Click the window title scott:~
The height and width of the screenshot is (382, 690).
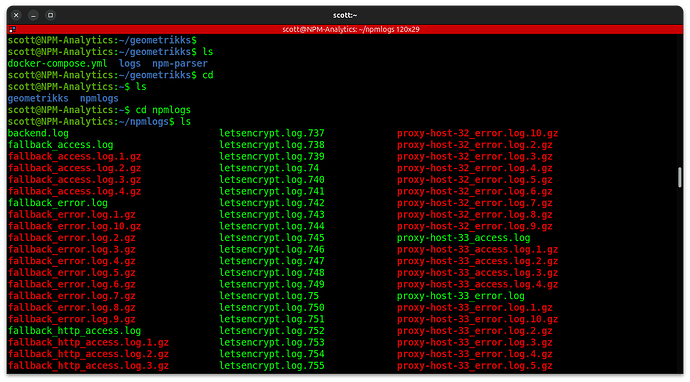345,15
